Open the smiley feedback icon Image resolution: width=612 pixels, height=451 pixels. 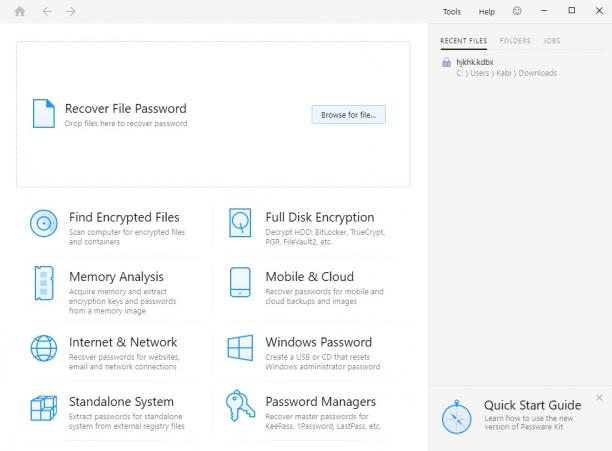click(x=517, y=11)
